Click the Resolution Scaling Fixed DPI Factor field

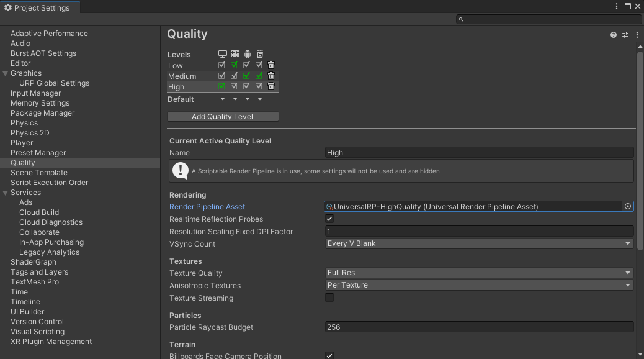[x=480, y=231]
